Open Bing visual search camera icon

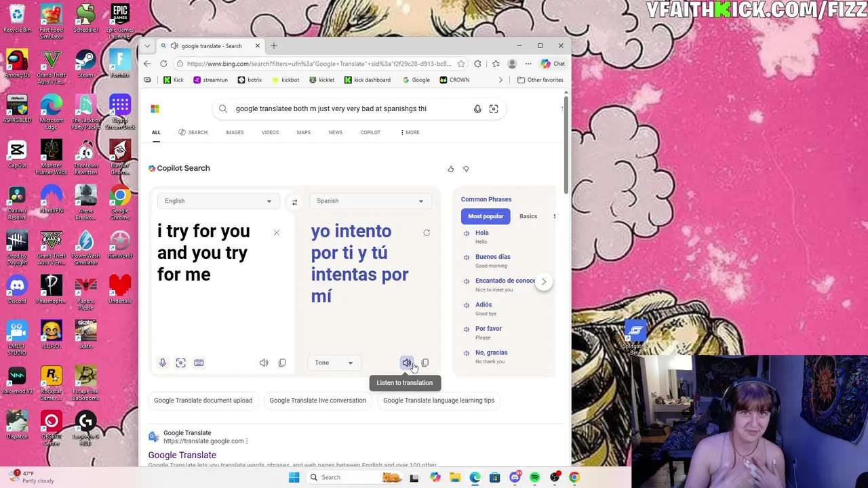tap(494, 108)
